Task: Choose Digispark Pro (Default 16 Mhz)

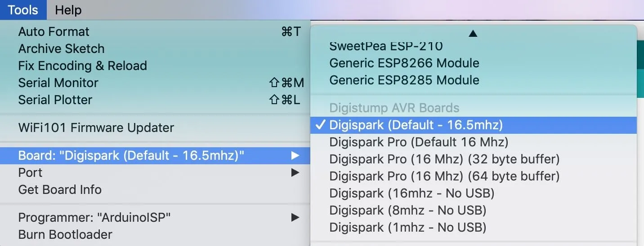Action: (x=474, y=142)
